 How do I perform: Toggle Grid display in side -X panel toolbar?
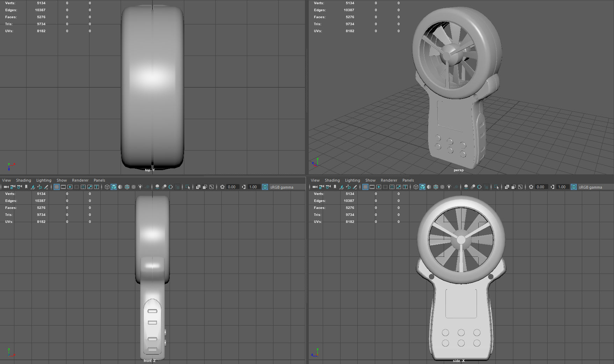365,187
